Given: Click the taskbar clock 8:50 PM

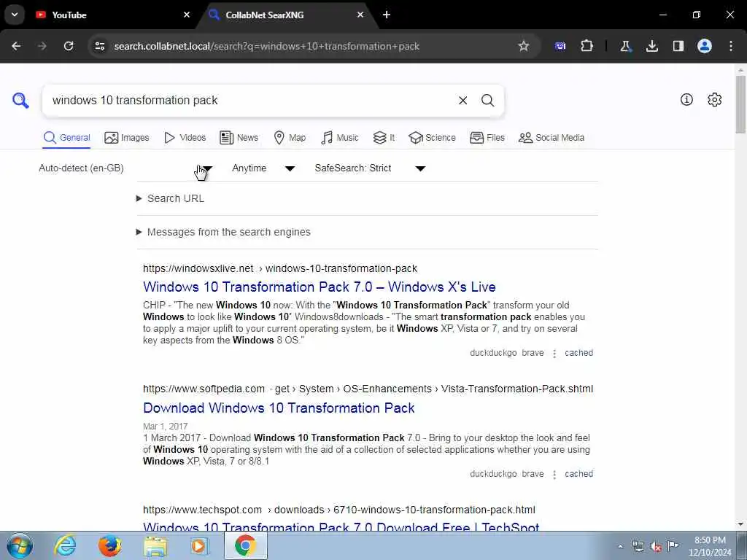Looking at the screenshot, I should pos(710,546).
